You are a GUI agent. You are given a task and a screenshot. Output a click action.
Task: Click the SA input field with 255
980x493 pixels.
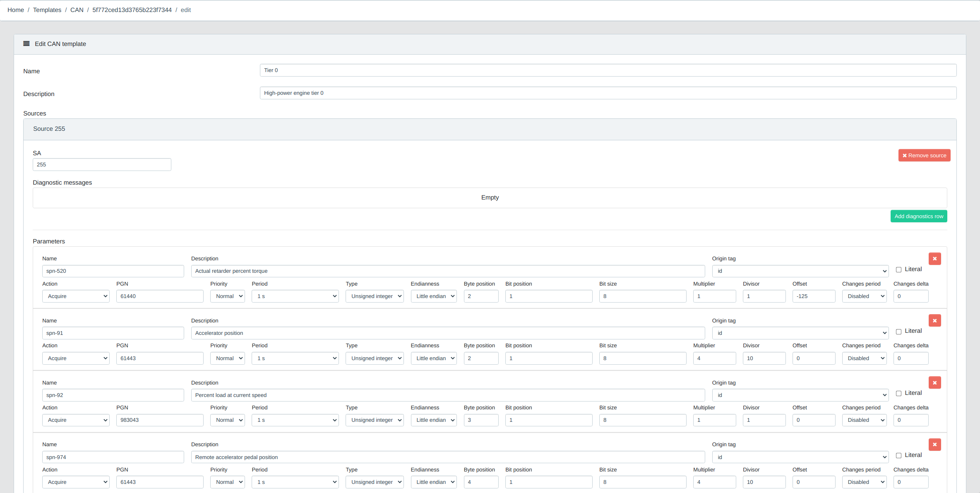tap(102, 165)
